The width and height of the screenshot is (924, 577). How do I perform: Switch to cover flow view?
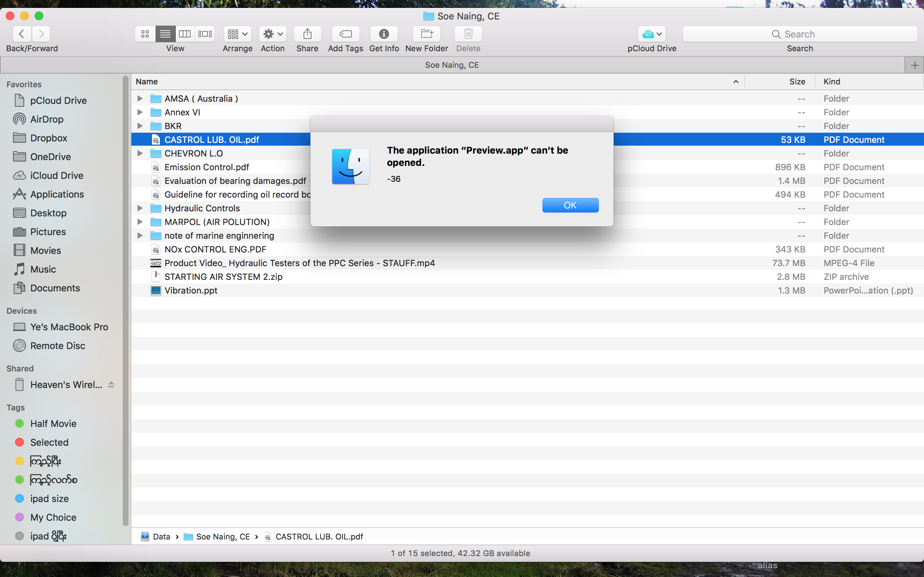205,34
